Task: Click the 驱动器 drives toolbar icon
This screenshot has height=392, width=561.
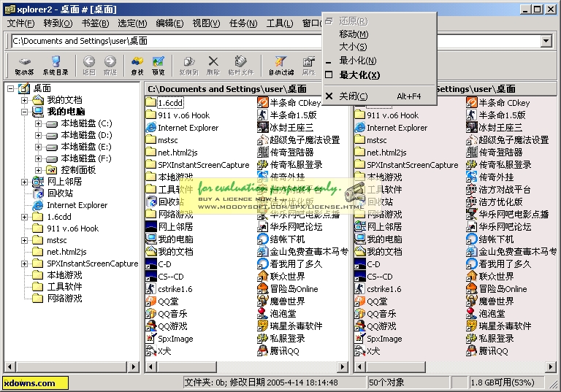Action: pos(24,66)
